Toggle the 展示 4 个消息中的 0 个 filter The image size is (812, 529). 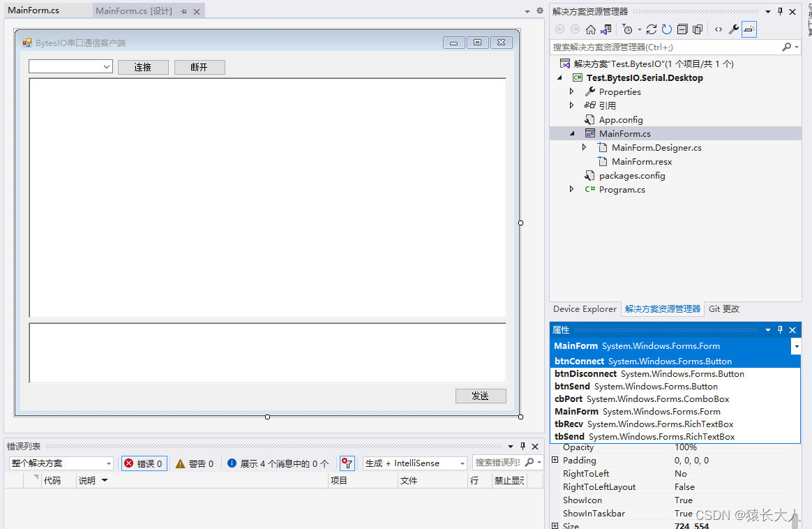[278, 463]
